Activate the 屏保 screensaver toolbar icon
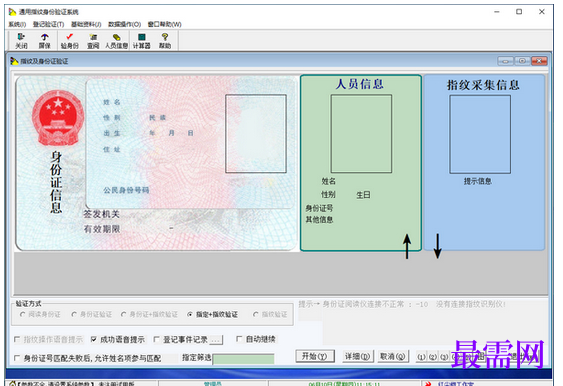 [x=45, y=41]
